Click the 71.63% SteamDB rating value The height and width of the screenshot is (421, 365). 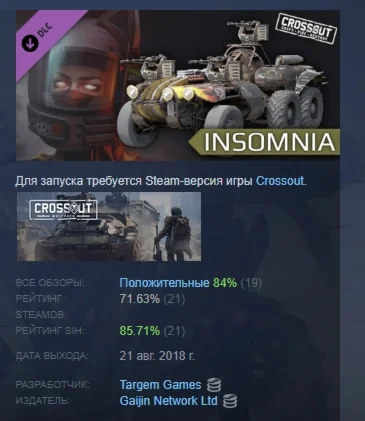140,299
